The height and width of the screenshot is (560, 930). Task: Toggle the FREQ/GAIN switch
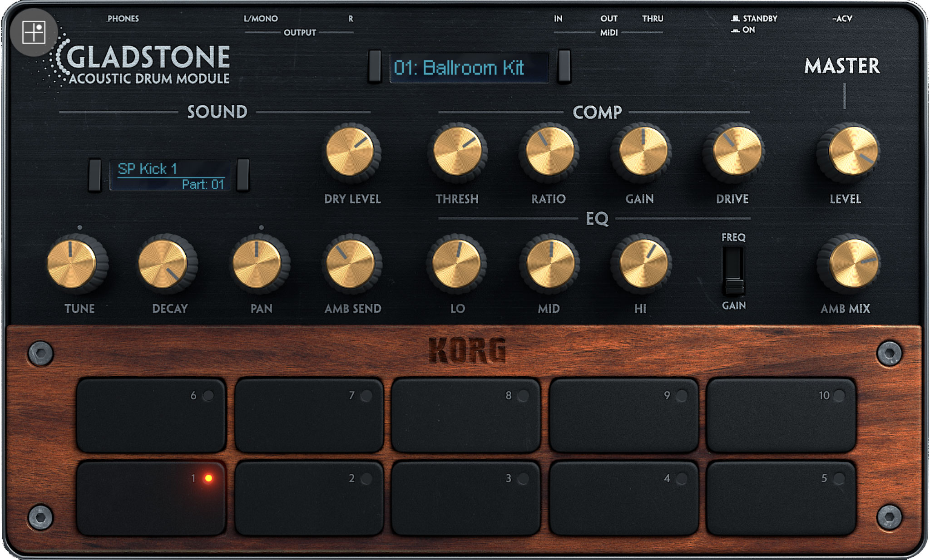(733, 271)
